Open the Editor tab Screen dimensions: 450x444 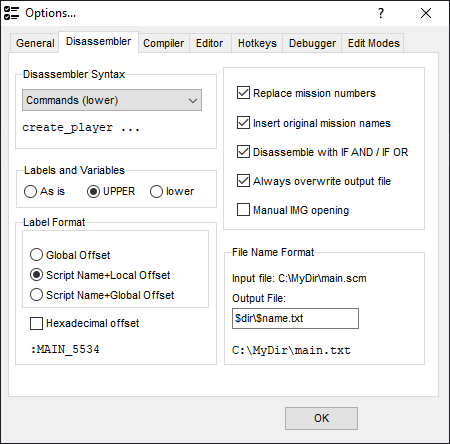click(x=210, y=43)
